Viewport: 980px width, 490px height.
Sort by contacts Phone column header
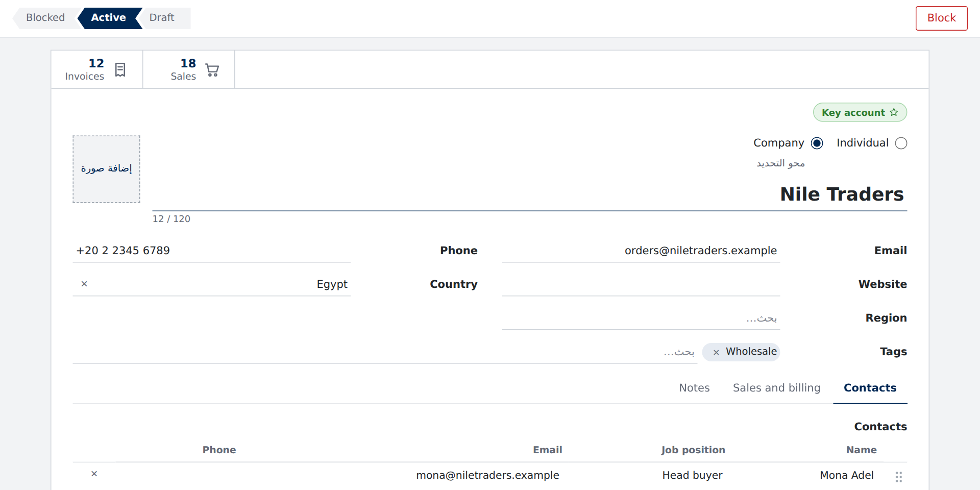tap(219, 450)
